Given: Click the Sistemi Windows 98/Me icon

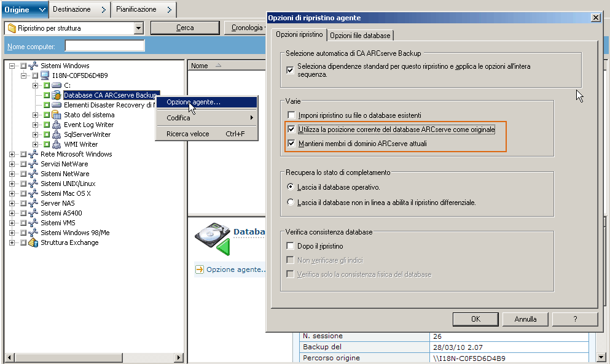Looking at the screenshot, I should 33,233.
